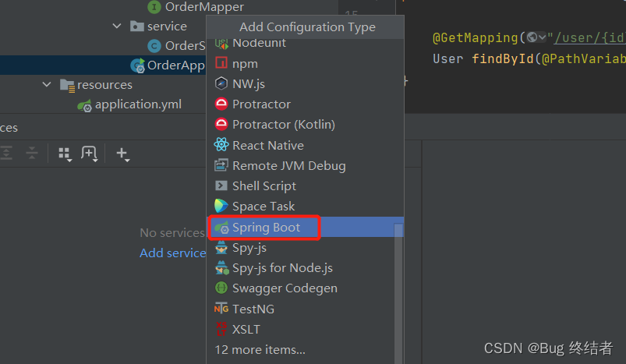Click the OrderApp Spring Boot class icon
626x364 pixels.
(137, 65)
